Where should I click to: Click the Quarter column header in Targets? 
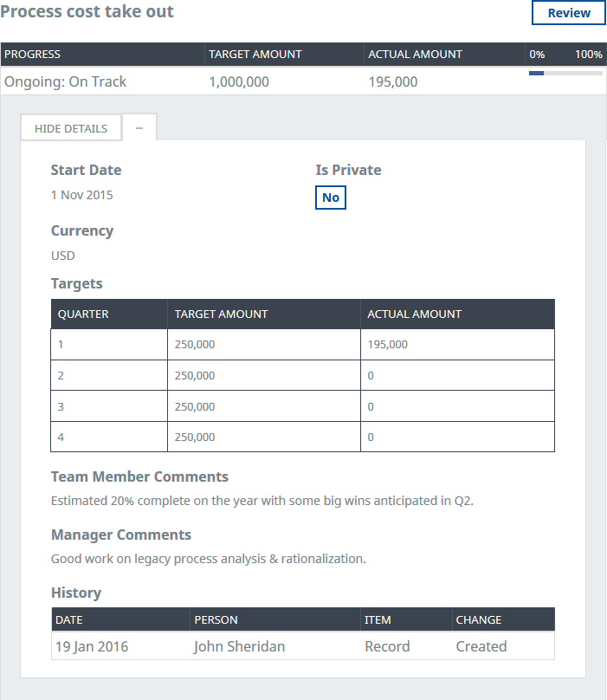83,314
